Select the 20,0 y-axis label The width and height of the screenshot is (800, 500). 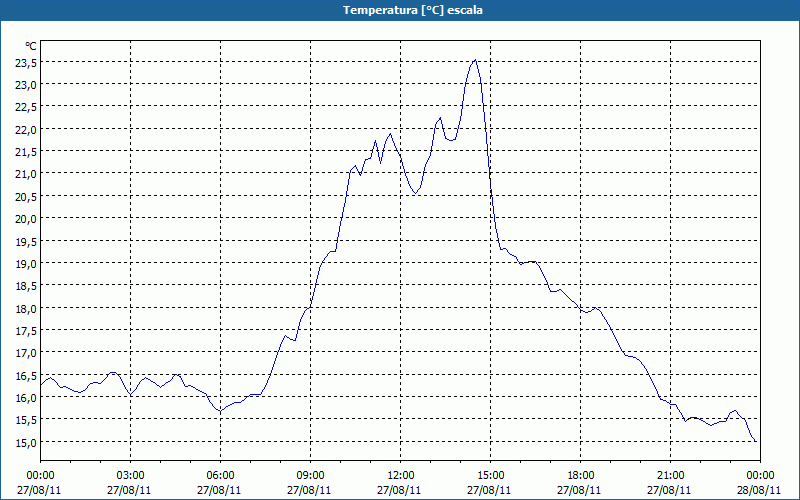25,219
